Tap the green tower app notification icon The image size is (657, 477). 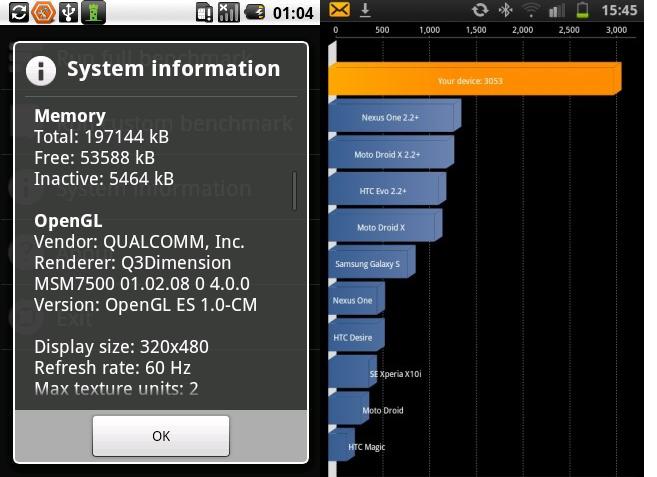point(93,12)
